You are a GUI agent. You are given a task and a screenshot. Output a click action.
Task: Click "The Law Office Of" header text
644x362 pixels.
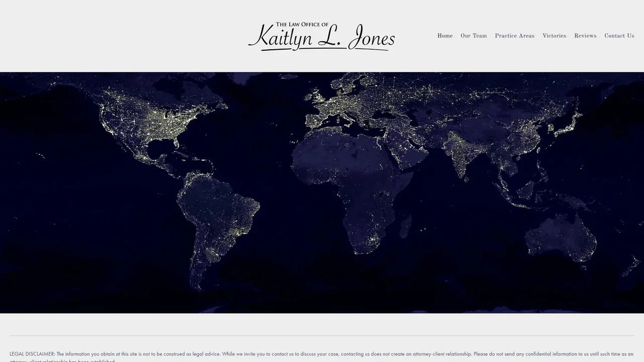click(302, 24)
